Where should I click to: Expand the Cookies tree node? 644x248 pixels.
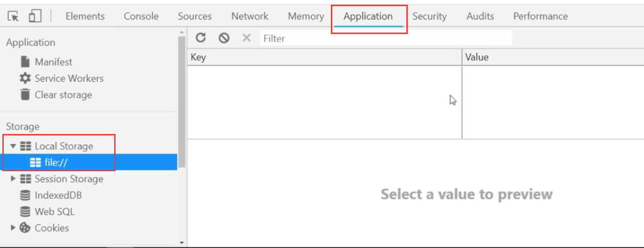[13, 228]
